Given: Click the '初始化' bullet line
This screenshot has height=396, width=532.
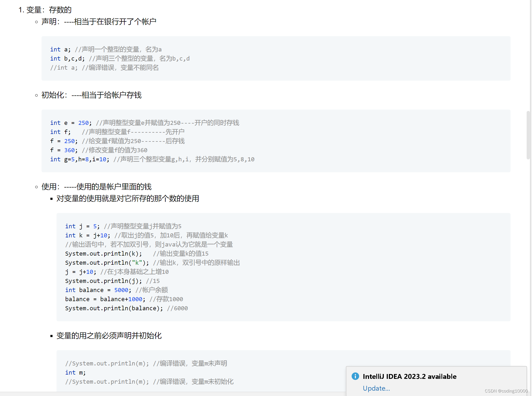Looking at the screenshot, I should pos(91,95).
